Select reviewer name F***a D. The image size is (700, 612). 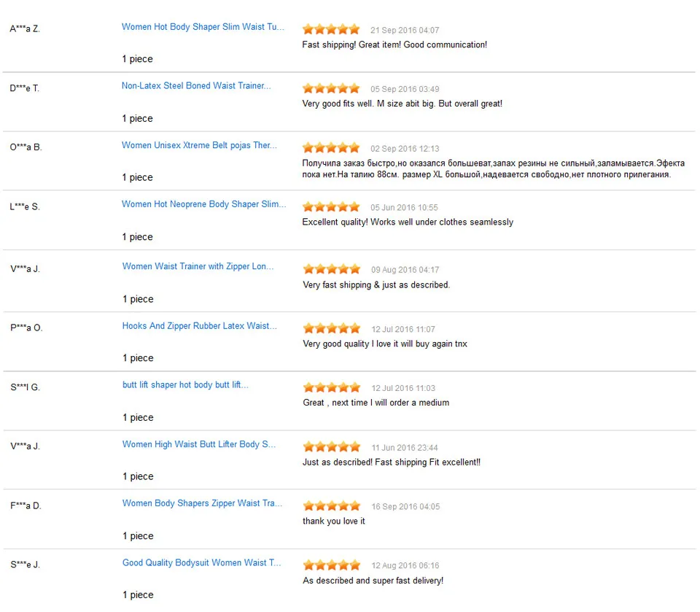click(26, 506)
